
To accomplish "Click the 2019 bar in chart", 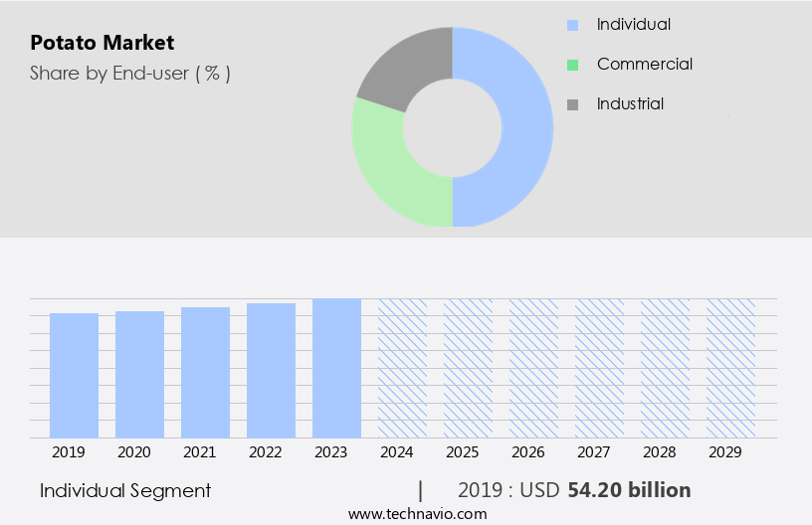I will (75, 375).
